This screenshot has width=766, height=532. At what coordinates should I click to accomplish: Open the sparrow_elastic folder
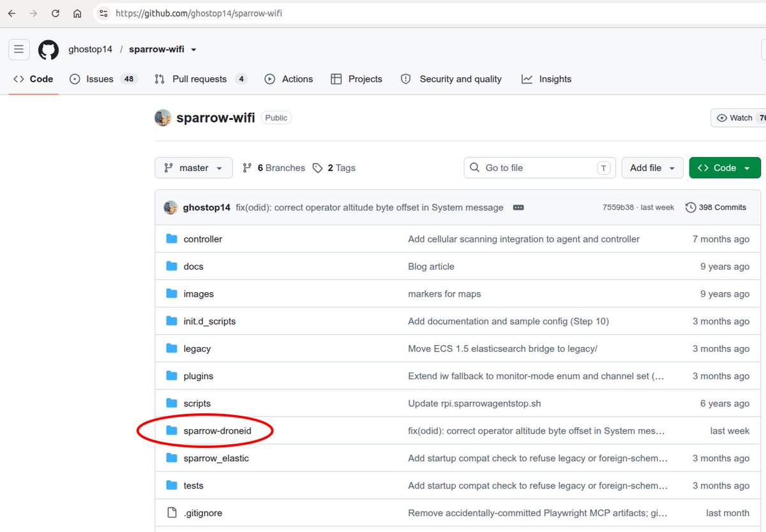(x=216, y=458)
